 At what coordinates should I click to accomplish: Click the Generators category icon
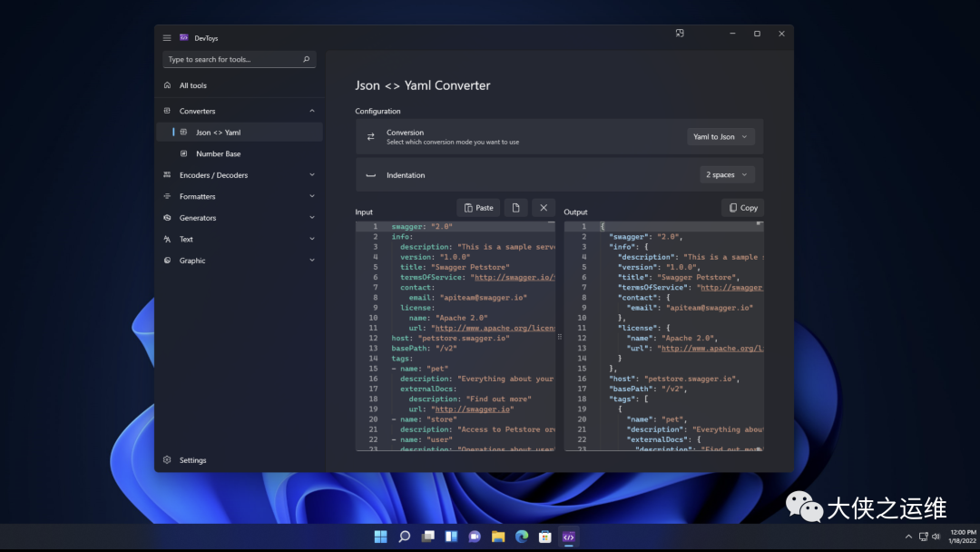(167, 218)
